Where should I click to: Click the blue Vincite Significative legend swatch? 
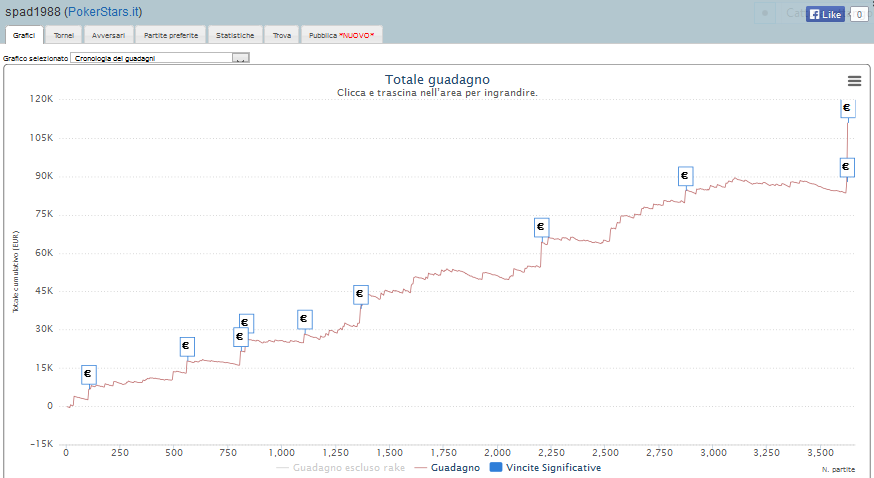pyautogui.click(x=496, y=467)
